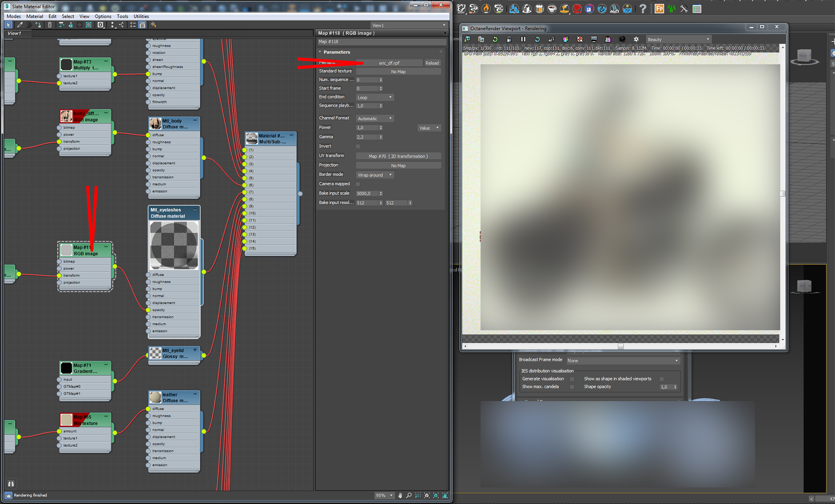
Task: Click the camera icon in Octane toolbar
Action: (x=622, y=40)
